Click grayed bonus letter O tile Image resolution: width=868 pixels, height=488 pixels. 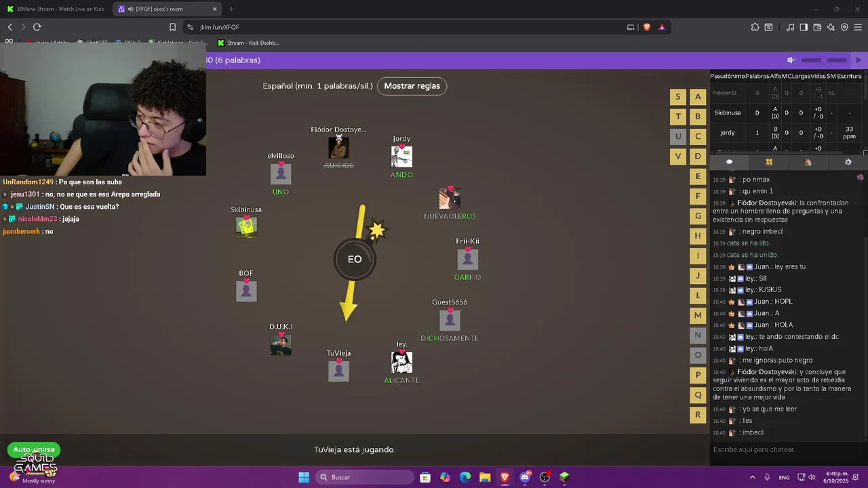(698, 355)
